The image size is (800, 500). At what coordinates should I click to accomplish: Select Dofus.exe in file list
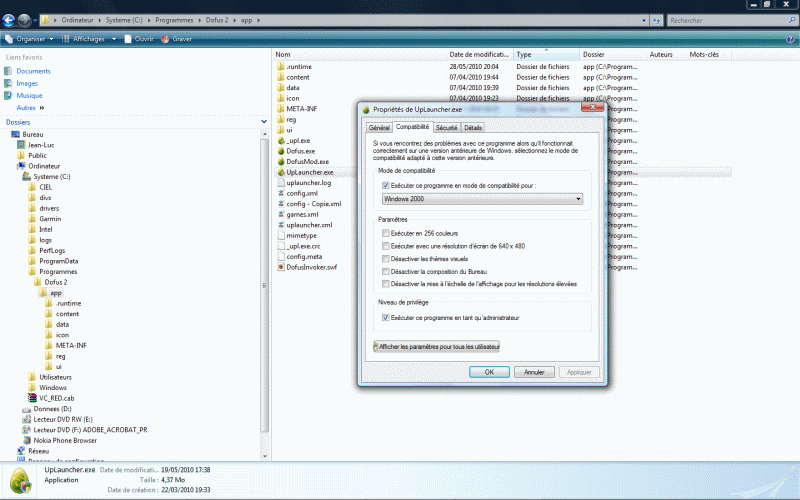coord(301,151)
